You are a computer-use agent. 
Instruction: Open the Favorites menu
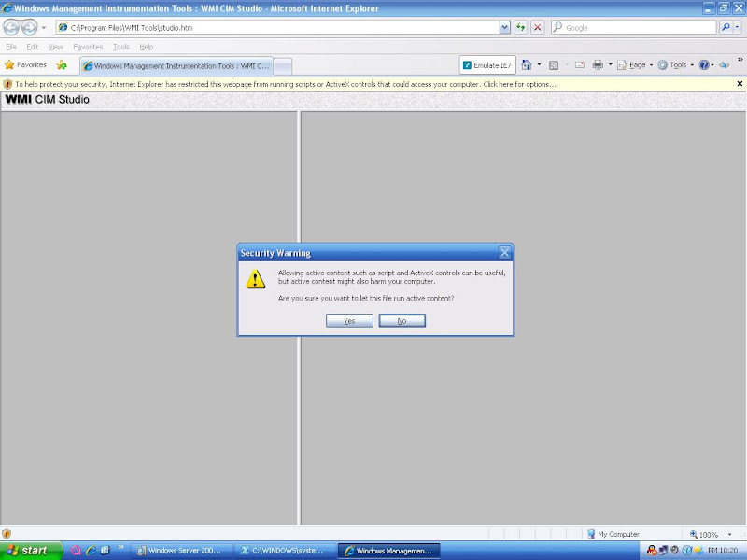point(88,47)
